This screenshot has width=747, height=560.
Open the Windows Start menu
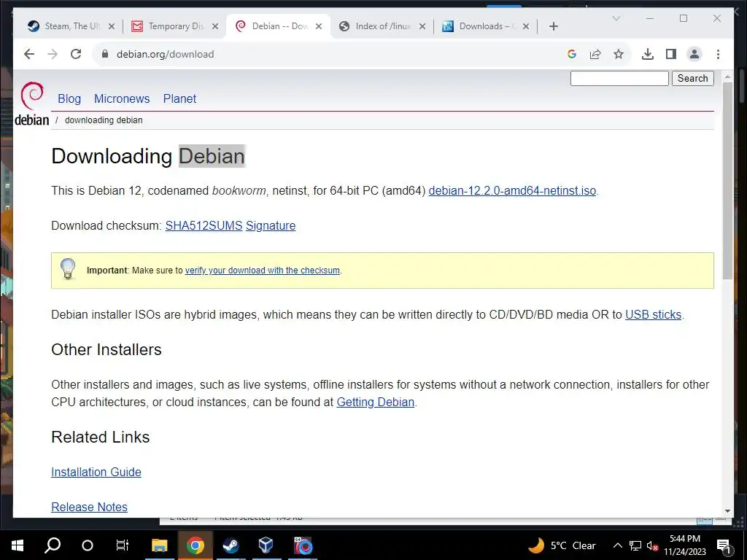(x=18, y=545)
